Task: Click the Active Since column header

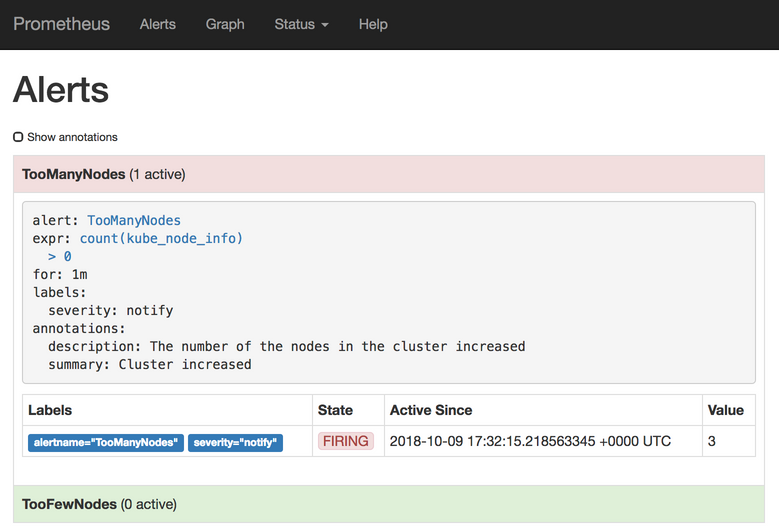Action: [x=431, y=410]
